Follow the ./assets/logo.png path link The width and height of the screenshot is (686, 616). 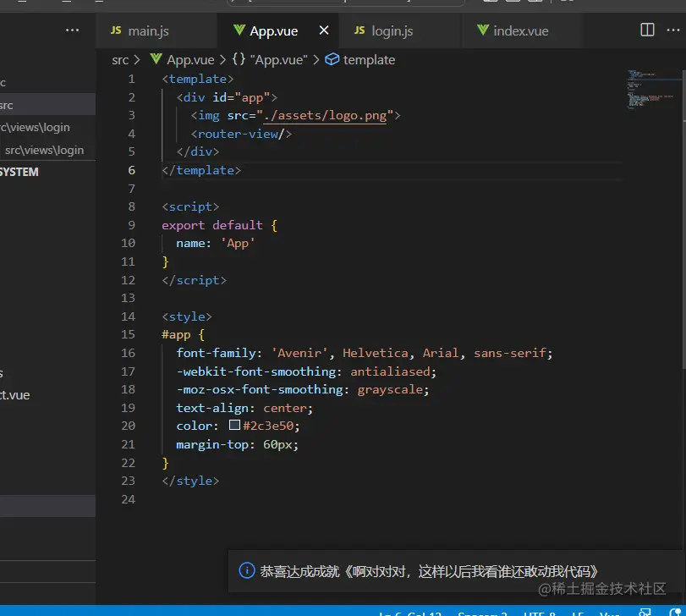point(325,116)
